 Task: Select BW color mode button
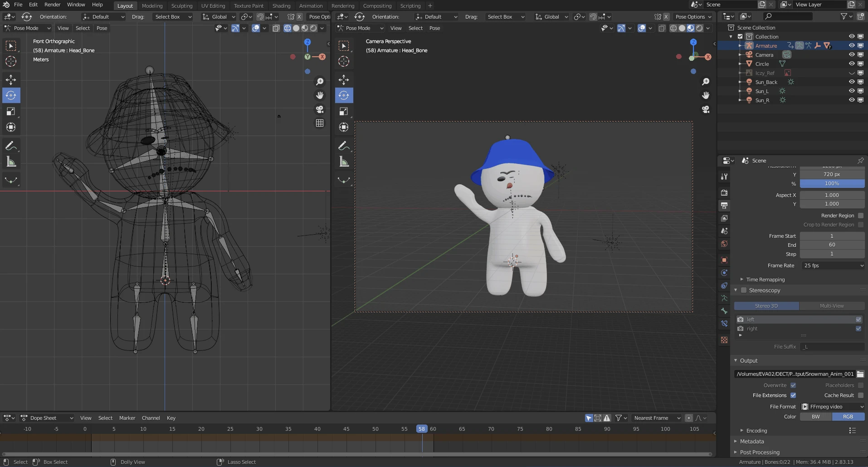click(816, 417)
